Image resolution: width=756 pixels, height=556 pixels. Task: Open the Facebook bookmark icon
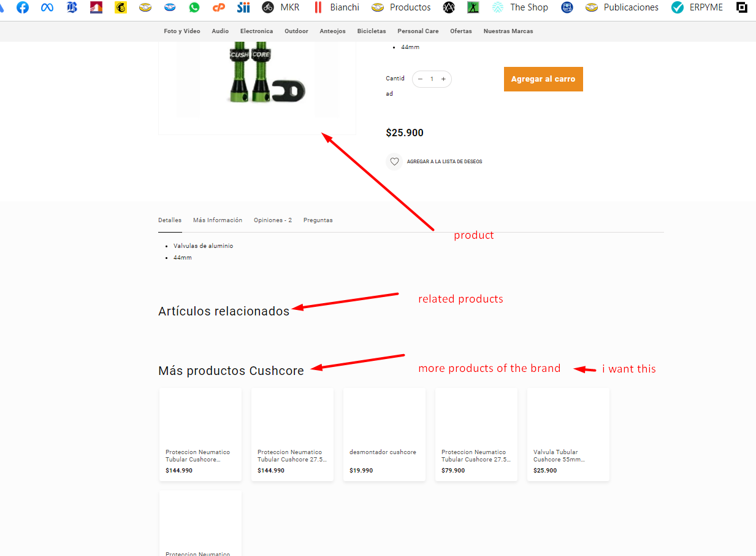[x=23, y=7]
